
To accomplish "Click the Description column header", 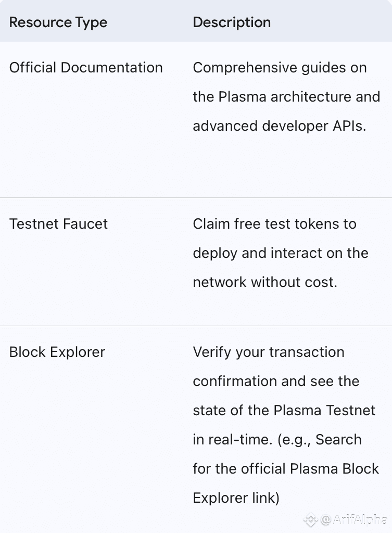I will click(x=232, y=22).
